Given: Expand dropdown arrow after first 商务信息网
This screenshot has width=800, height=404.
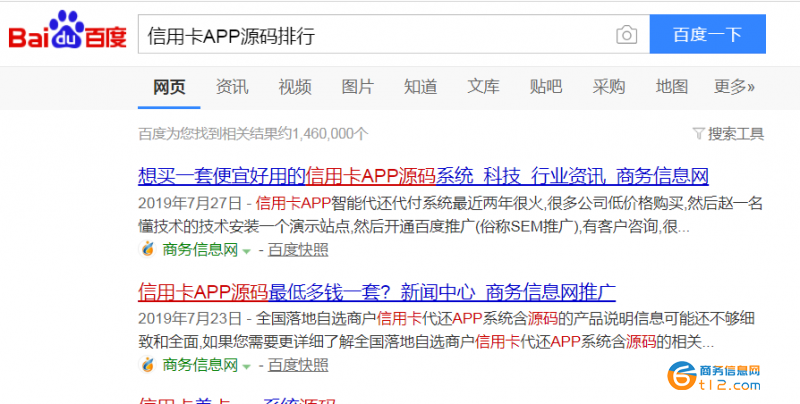Looking at the screenshot, I should pyautogui.click(x=246, y=251).
